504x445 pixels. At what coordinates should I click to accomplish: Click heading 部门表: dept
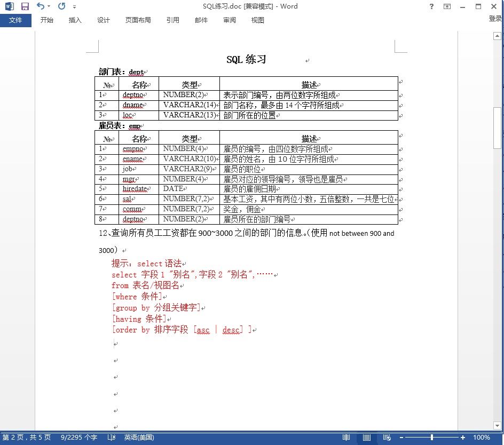coord(122,72)
